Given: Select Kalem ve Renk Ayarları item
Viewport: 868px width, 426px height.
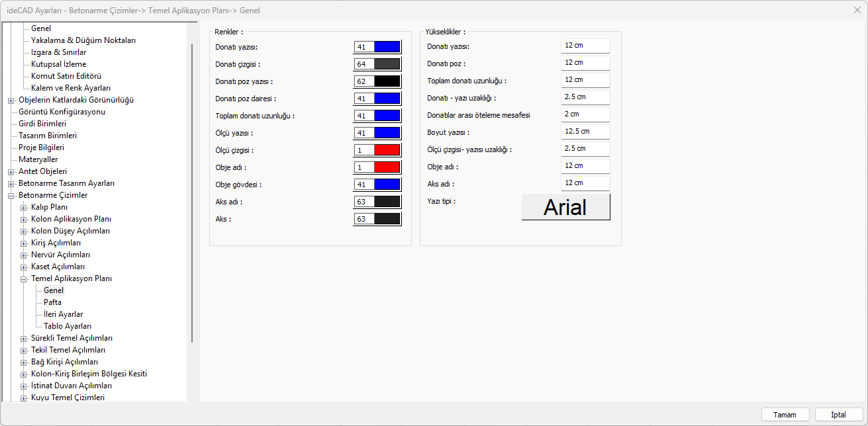Looking at the screenshot, I should pyautogui.click(x=71, y=88).
